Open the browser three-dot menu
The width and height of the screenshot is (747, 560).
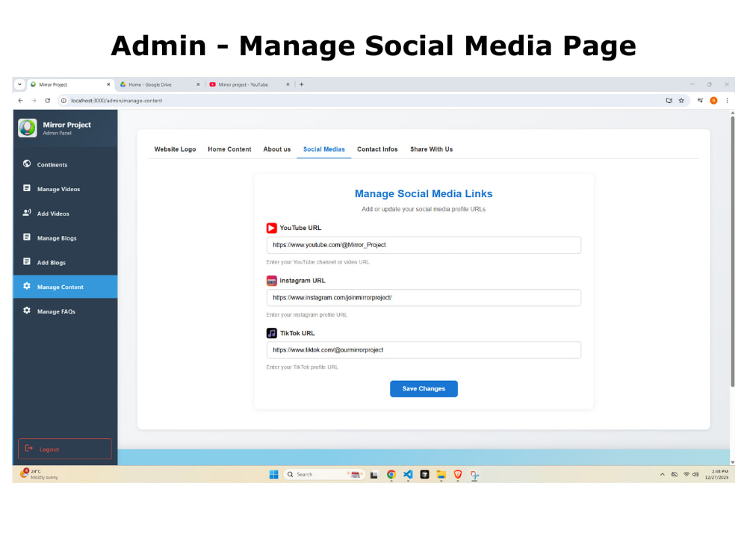[x=727, y=101]
